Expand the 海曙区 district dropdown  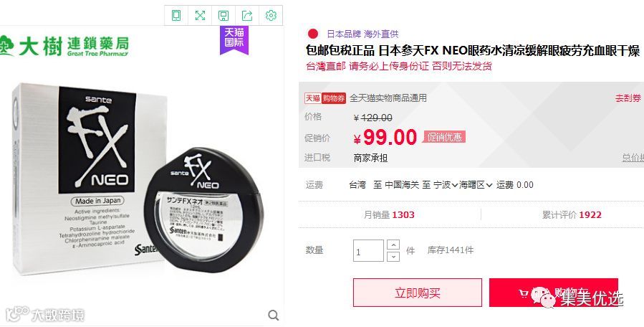click(476, 185)
